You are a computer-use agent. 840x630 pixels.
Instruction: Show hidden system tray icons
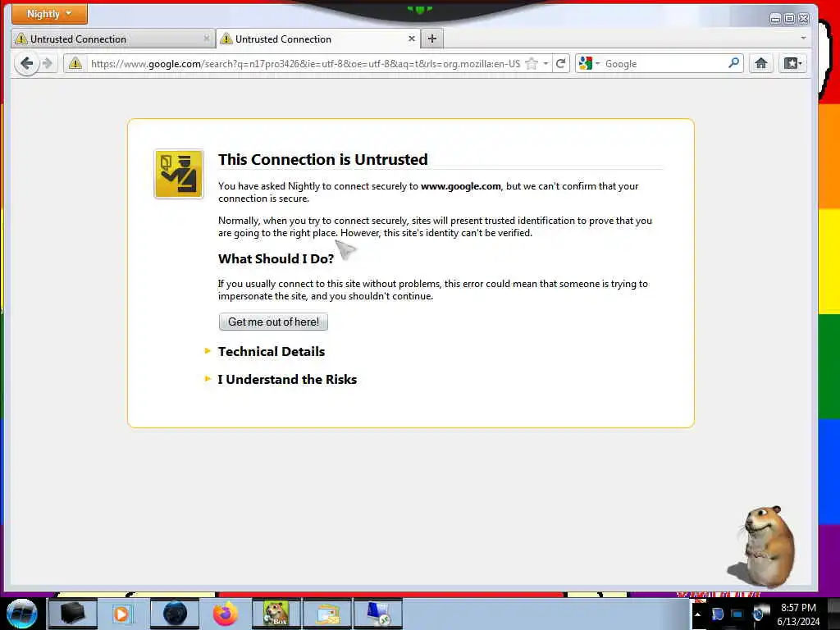(x=697, y=614)
